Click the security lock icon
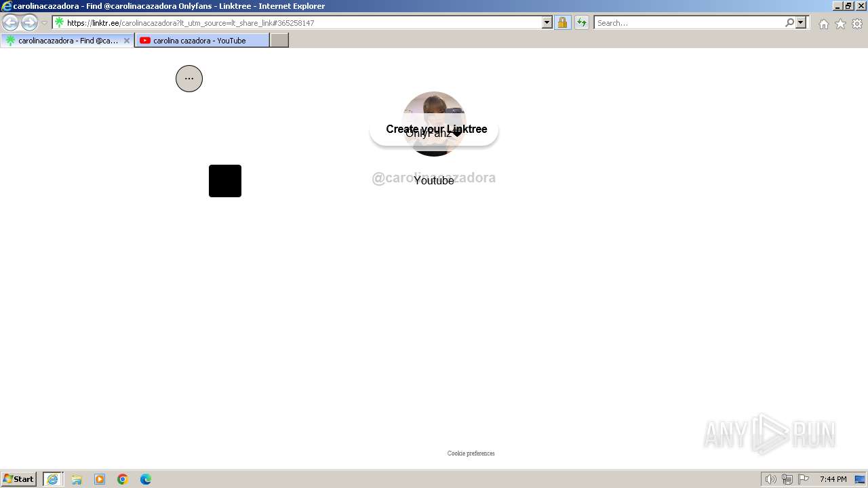Image resolution: width=868 pixels, height=488 pixels. click(562, 22)
